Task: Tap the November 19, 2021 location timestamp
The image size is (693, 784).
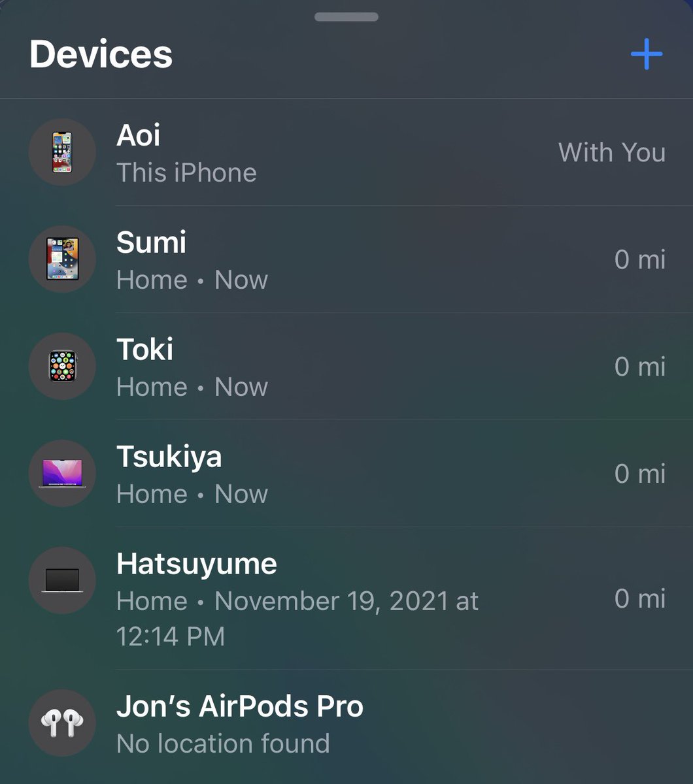Action: click(297, 618)
